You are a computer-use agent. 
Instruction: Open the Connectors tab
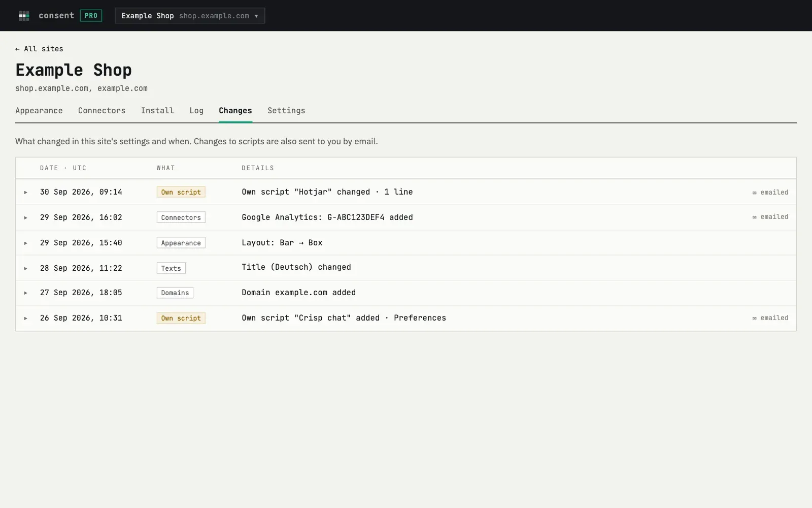[x=101, y=111]
